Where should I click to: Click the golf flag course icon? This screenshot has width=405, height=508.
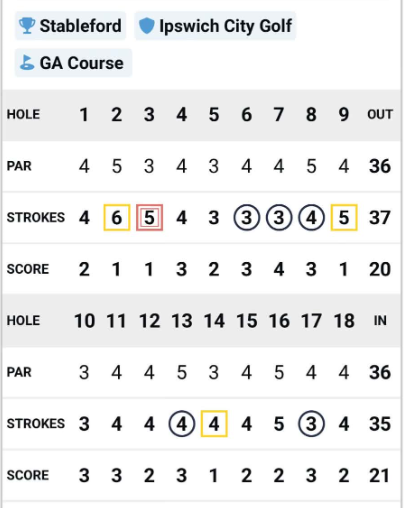click(27, 63)
